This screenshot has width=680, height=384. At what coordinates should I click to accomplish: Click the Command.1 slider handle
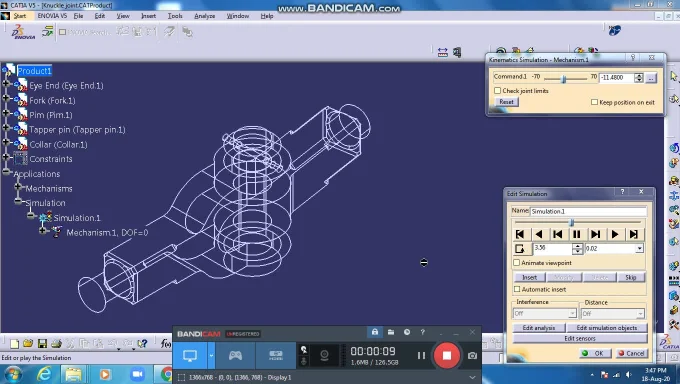563,79
